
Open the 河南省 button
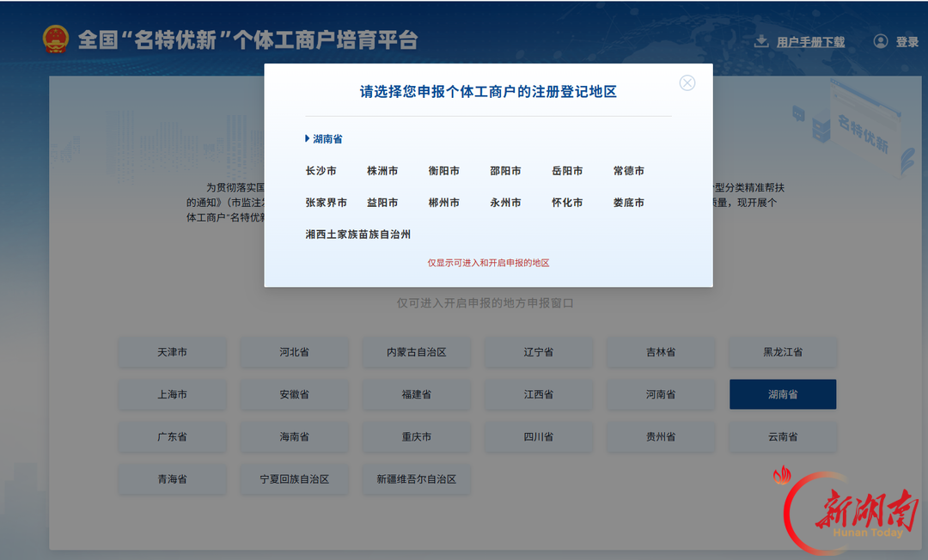coord(661,394)
